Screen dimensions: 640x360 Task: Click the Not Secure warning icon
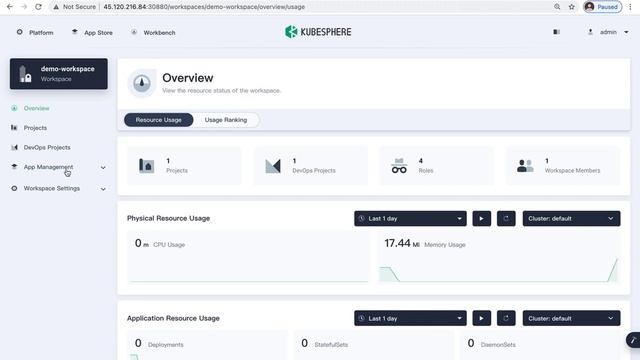coord(56,7)
